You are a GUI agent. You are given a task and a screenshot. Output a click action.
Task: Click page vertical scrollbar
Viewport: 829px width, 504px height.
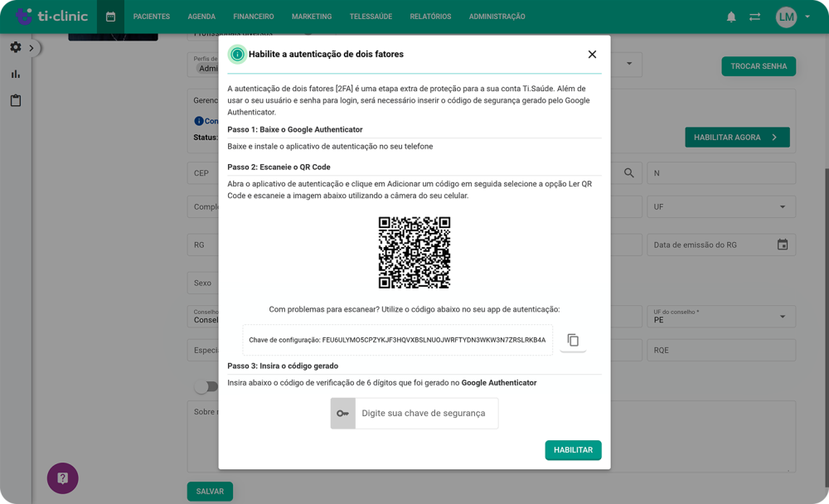pyautogui.click(x=826, y=328)
